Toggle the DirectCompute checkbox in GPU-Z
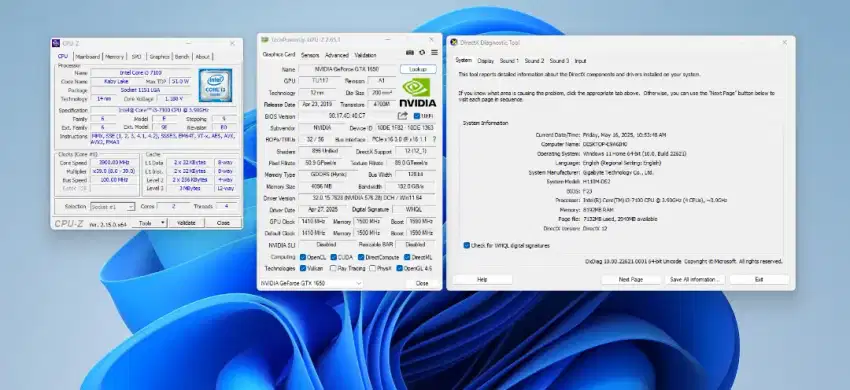The height and width of the screenshot is (390, 850). (x=361, y=257)
